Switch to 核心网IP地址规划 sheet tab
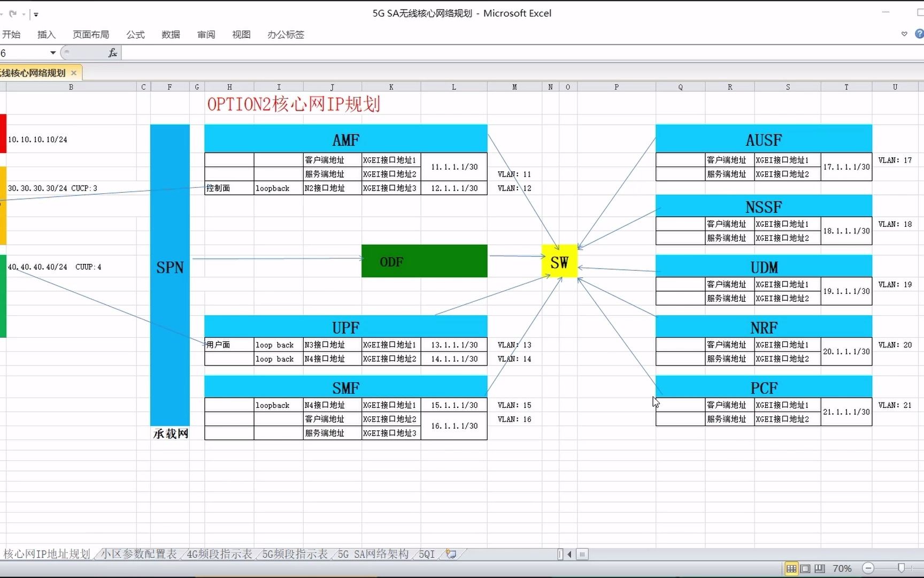This screenshot has width=924, height=578. click(47, 554)
